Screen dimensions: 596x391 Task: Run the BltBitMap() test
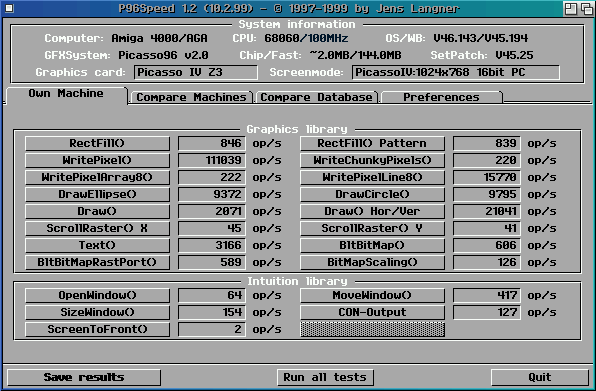tap(372, 245)
